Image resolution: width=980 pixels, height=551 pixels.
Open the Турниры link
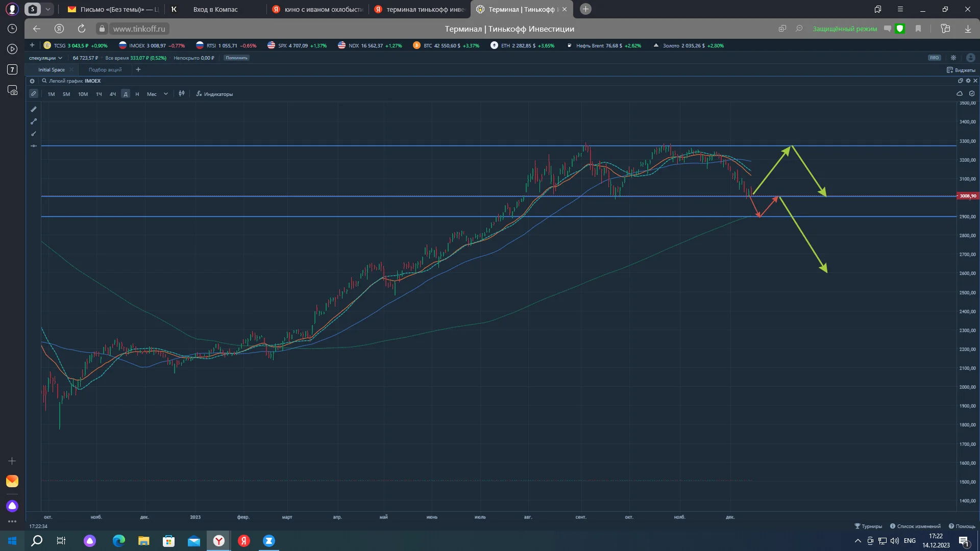[868, 526]
